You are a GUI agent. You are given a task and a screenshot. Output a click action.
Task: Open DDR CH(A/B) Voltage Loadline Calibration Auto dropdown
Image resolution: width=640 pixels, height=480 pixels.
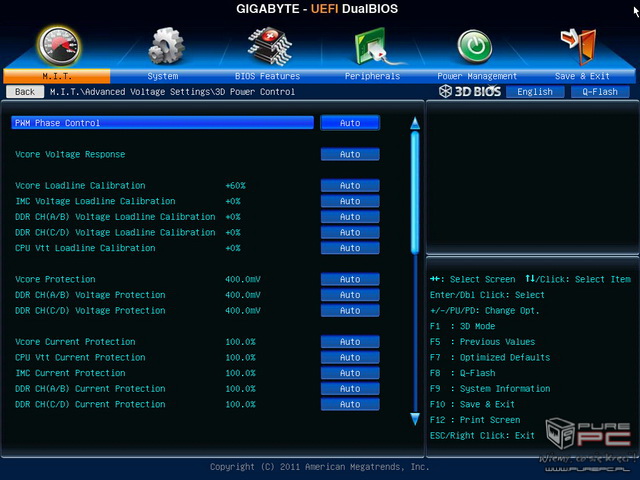(x=350, y=217)
